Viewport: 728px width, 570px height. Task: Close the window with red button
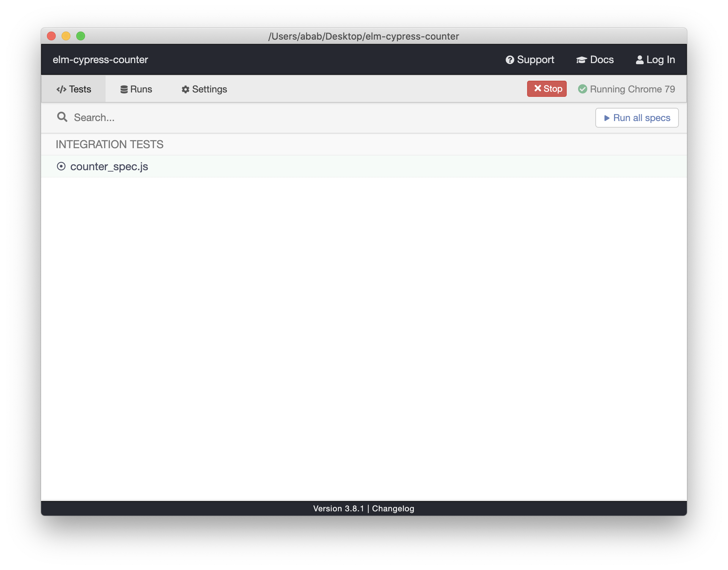coord(51,36)
